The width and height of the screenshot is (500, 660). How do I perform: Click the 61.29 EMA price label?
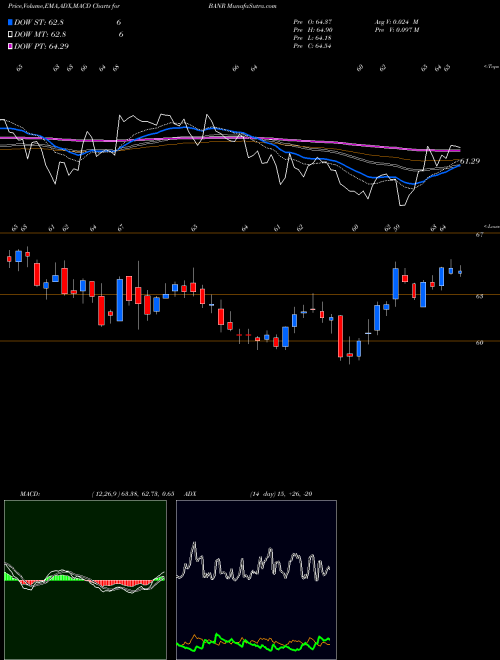point(470,161)
